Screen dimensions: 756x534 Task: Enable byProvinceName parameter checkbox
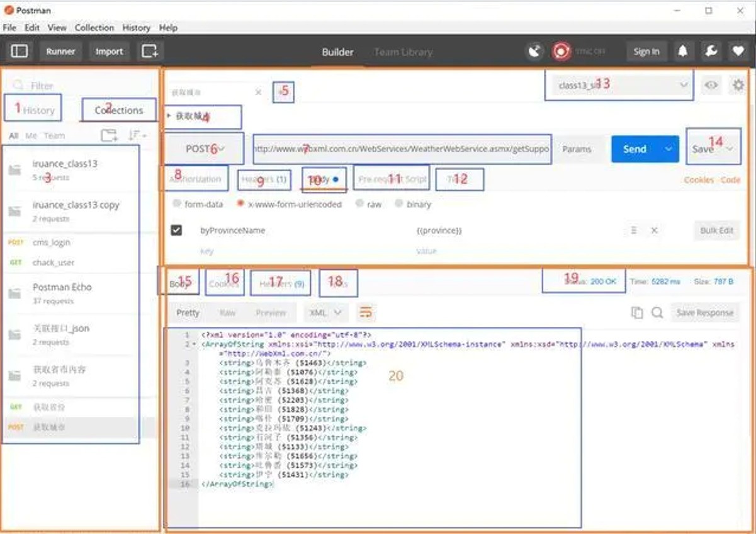[176, 230]
